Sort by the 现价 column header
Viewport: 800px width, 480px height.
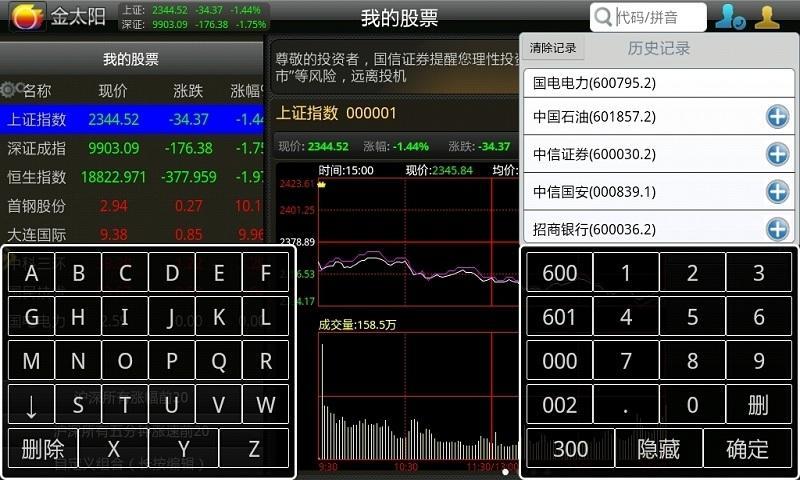click(113, 91)
